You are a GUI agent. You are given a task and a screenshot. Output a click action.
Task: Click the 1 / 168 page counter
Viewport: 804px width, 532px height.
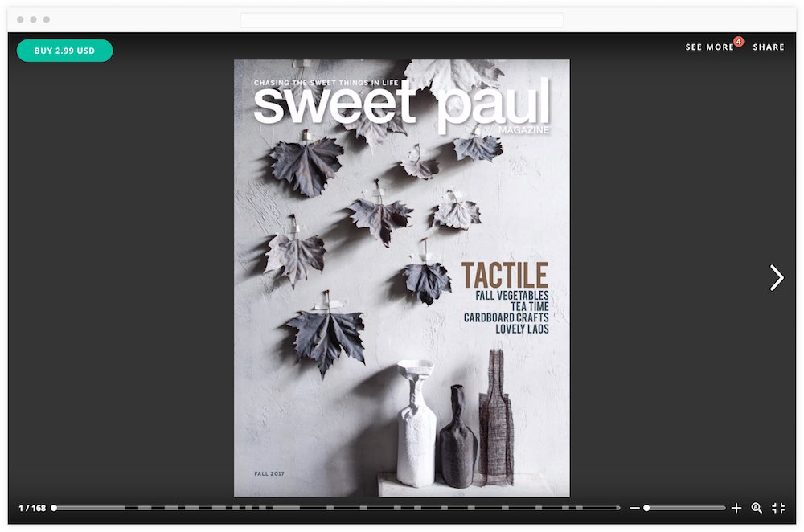pos(32,509)
